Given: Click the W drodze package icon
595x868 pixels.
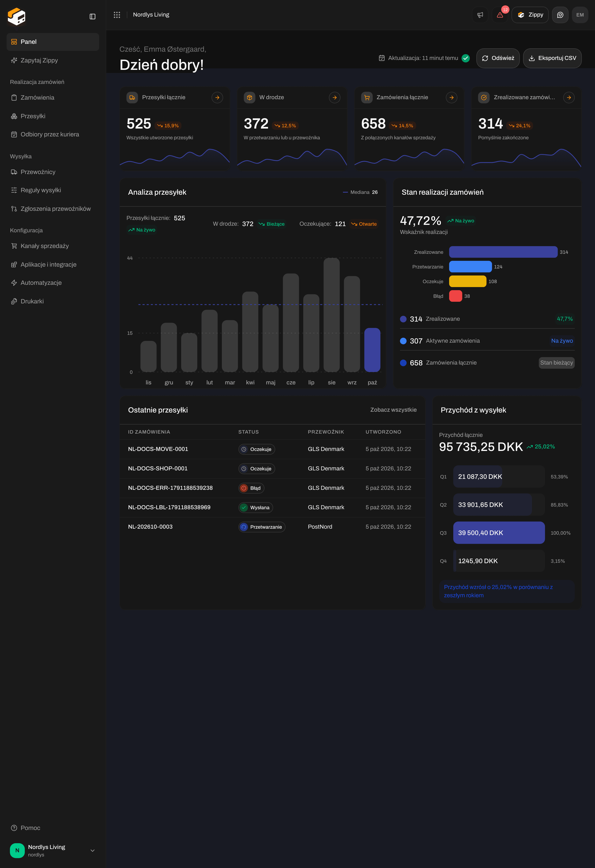Looking at the screenshot, I should click(x=249, y=98).
